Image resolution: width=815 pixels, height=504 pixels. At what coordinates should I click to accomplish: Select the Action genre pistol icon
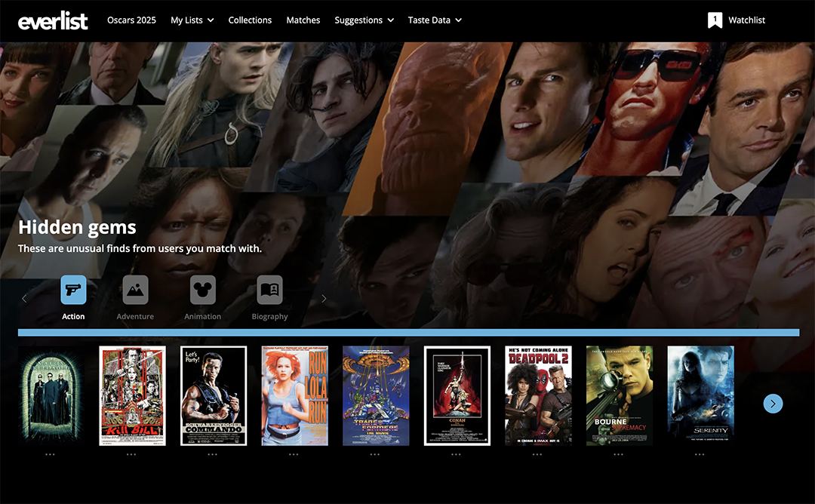pyautogui.click(x=73, y=290)
